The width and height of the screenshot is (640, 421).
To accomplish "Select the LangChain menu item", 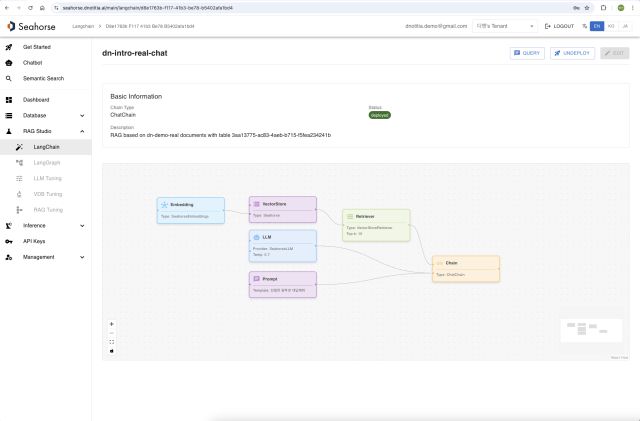I will pos(46,147).
